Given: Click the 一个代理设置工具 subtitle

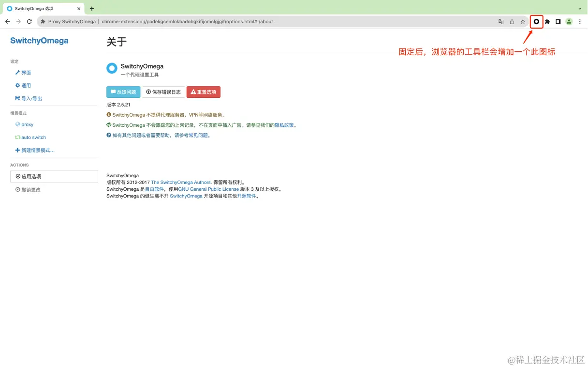Looking at the screenshot, I should click(x=140, y=75).
